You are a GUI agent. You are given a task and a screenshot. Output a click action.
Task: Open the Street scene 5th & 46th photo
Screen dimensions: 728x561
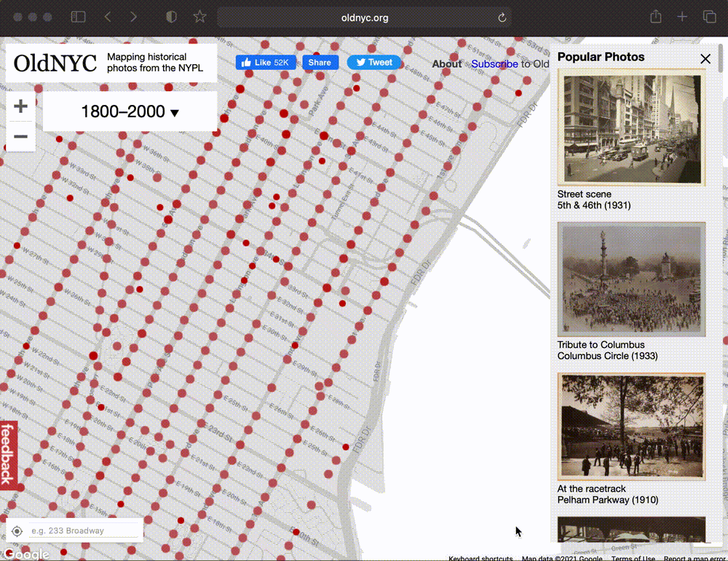631,127
